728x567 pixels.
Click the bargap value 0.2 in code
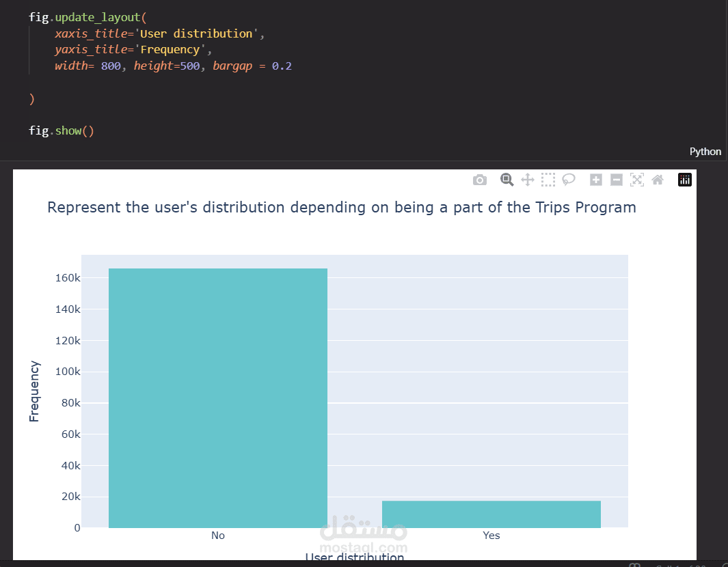(x=282, y=66)
